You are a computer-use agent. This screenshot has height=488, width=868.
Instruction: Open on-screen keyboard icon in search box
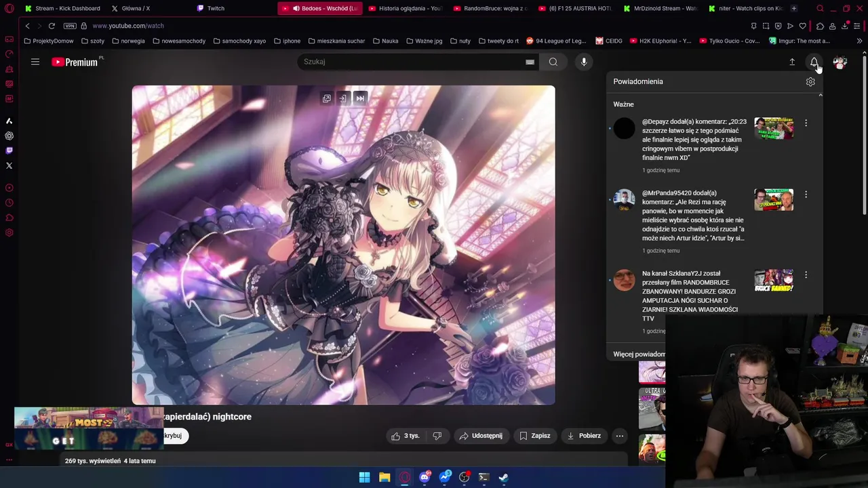pyautogui.click(x=530, y=62)
